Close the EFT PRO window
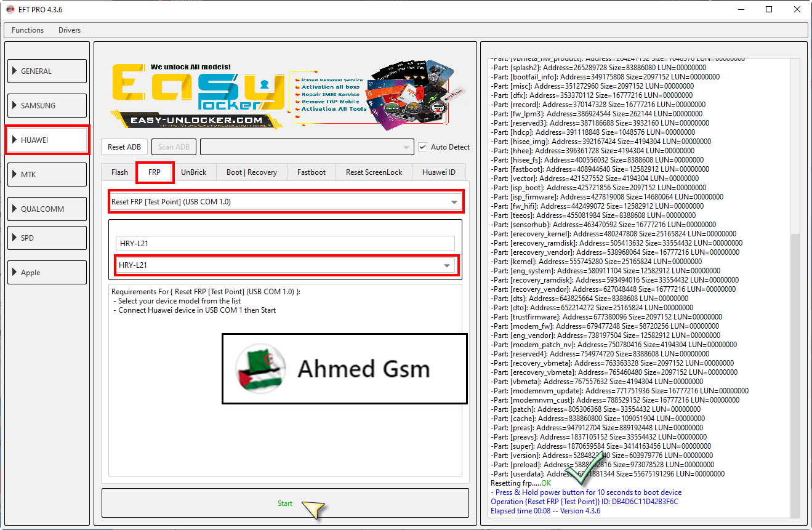 [797, 9]
